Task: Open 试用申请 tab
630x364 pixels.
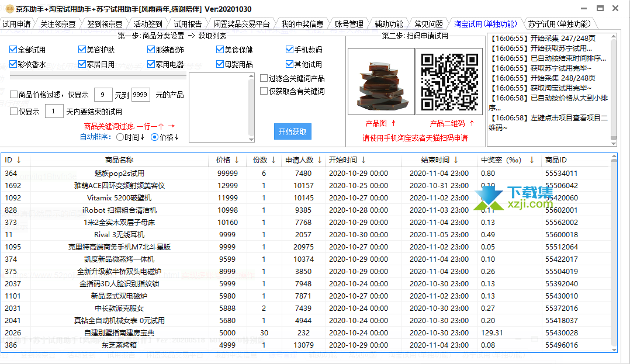Action: coord(17,24)
